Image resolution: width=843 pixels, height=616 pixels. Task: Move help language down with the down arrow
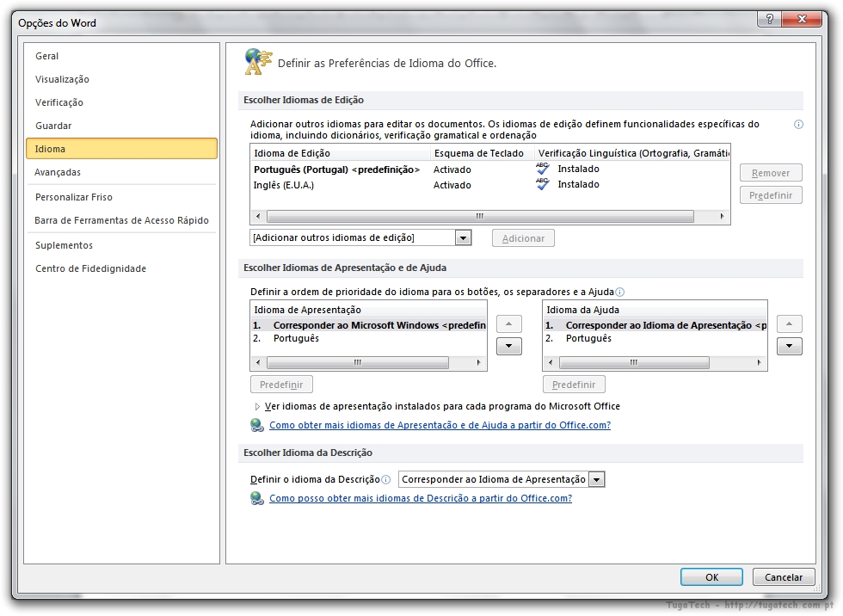coord(790,346)
